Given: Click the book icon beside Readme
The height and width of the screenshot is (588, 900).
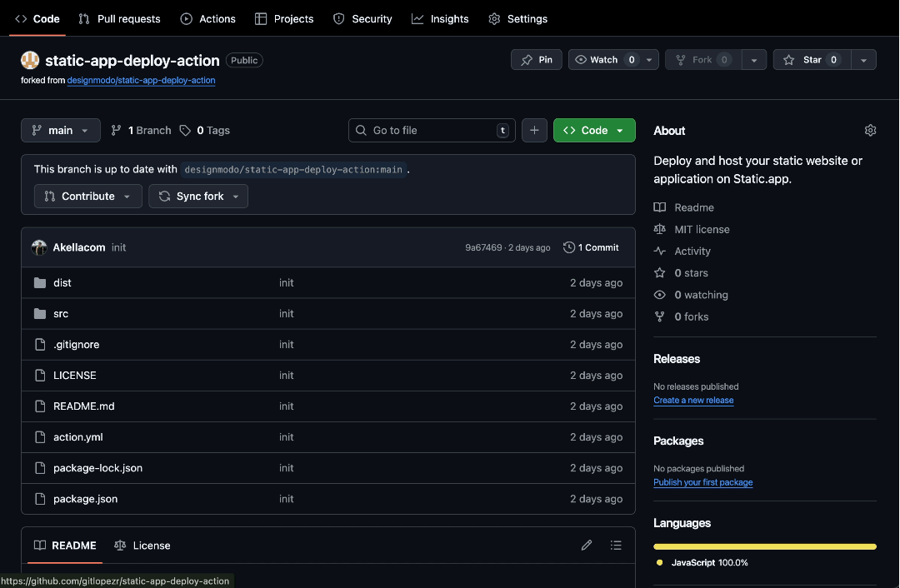Looking at the screenshot, I should (x=659, y=207).
